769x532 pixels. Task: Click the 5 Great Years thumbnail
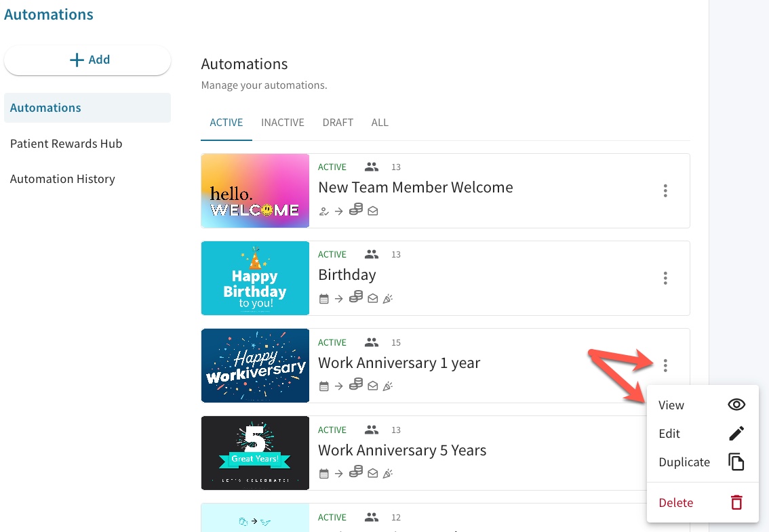(255, 453)
